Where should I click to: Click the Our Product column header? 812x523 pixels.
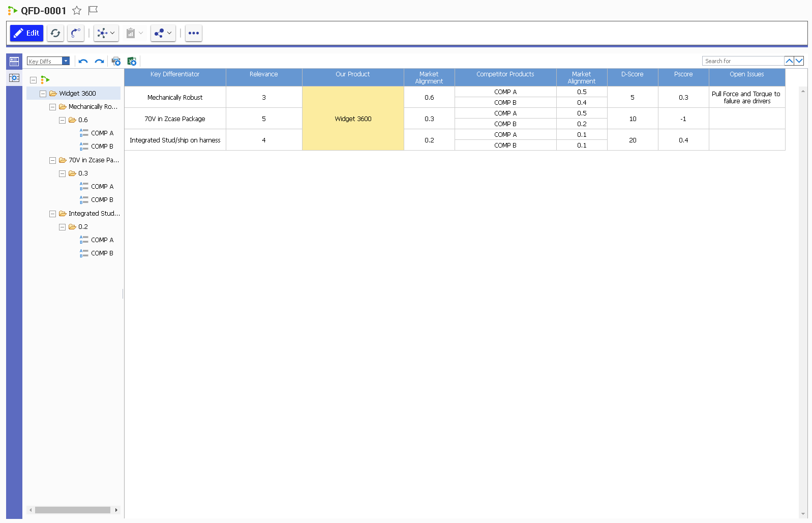353,77
